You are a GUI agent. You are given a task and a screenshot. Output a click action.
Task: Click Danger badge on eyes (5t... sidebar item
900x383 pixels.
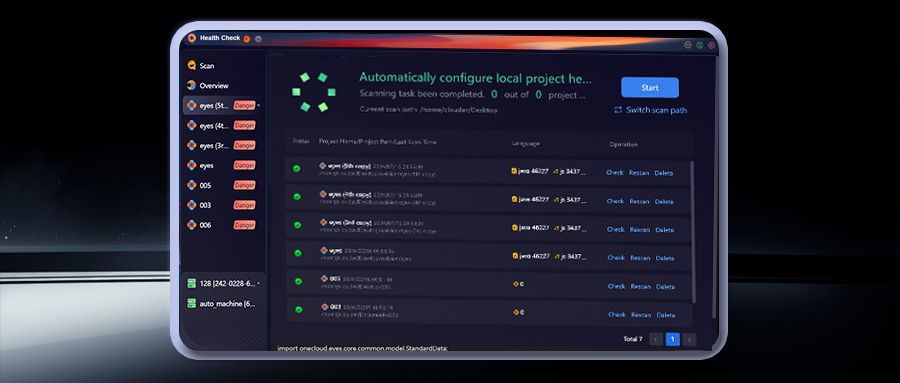click(244, 106)
